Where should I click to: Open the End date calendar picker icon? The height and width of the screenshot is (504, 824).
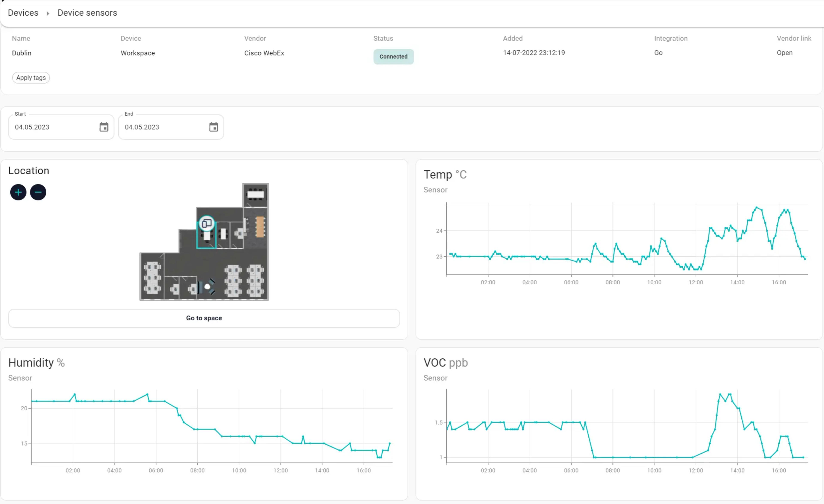tap(213, 127)
